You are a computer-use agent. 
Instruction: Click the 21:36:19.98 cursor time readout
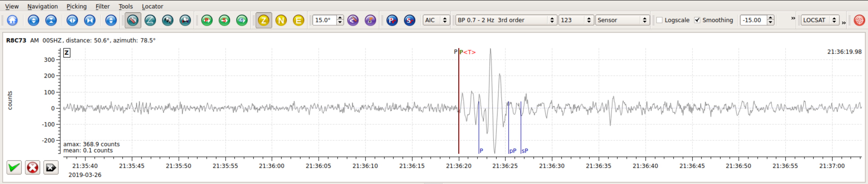click(844, 52)
